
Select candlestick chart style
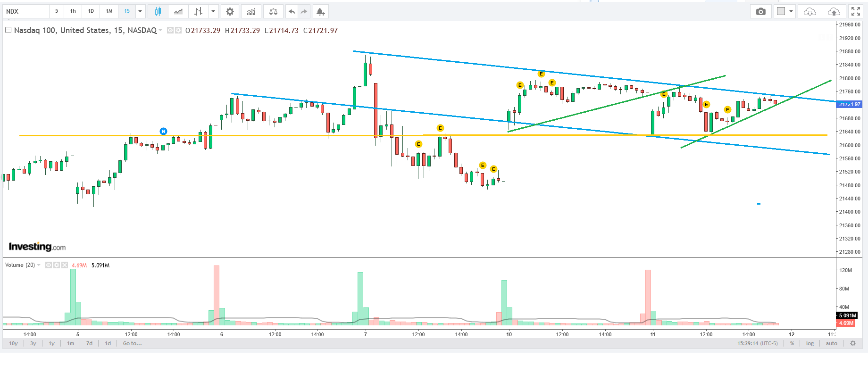click(x=158, y=11)
